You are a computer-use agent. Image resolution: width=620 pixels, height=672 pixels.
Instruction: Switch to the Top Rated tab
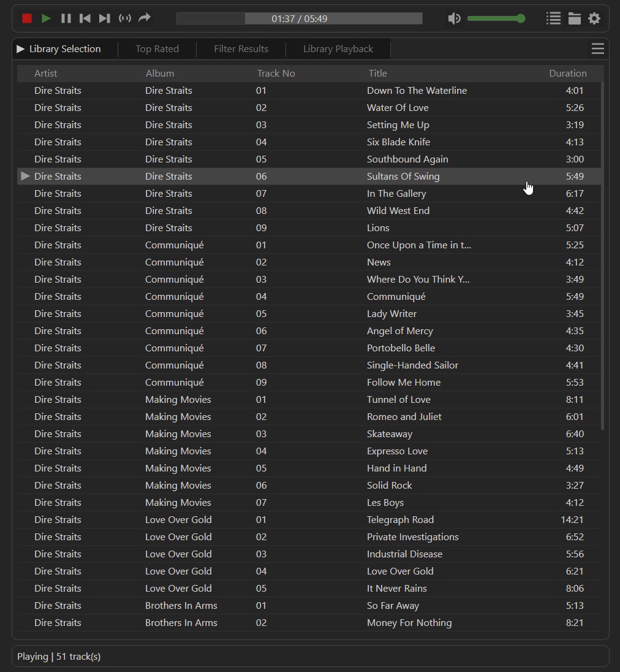click(157, 49)
